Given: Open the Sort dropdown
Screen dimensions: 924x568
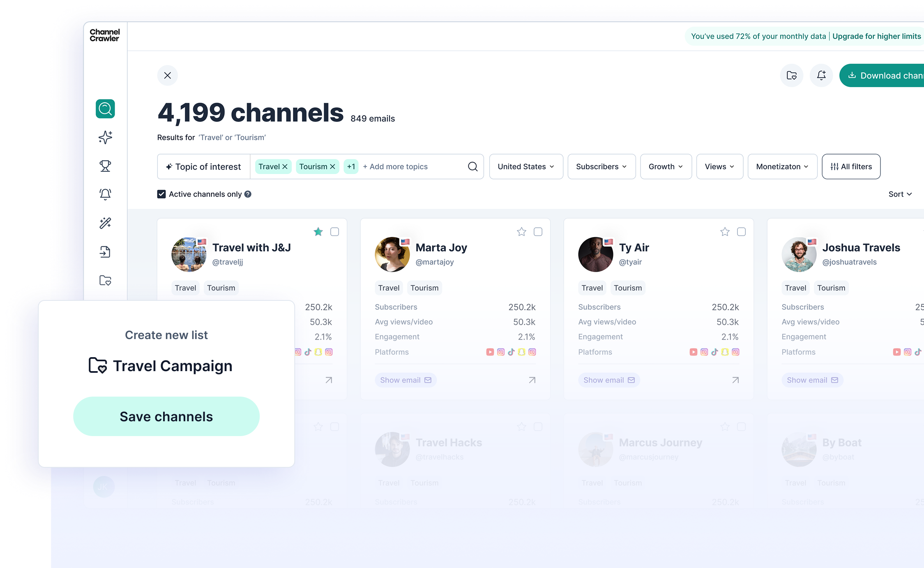Looking at the screenshot, I should tap(900, 194).
